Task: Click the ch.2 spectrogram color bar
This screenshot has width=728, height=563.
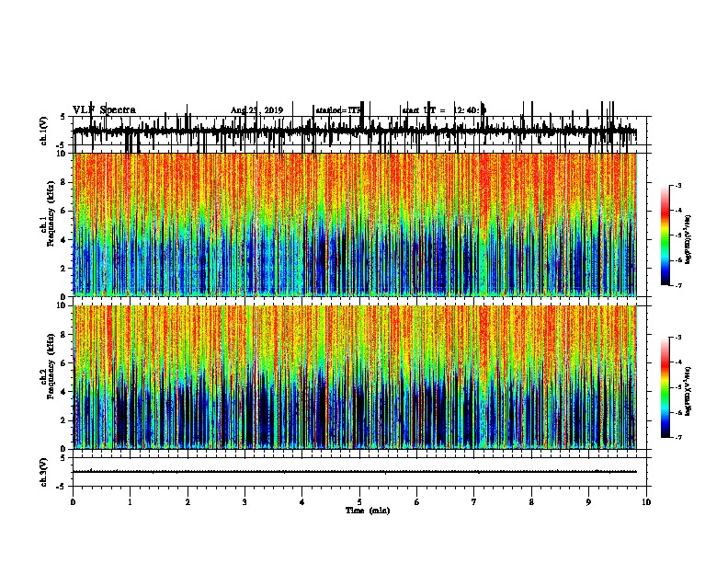Action: point(665,387)
